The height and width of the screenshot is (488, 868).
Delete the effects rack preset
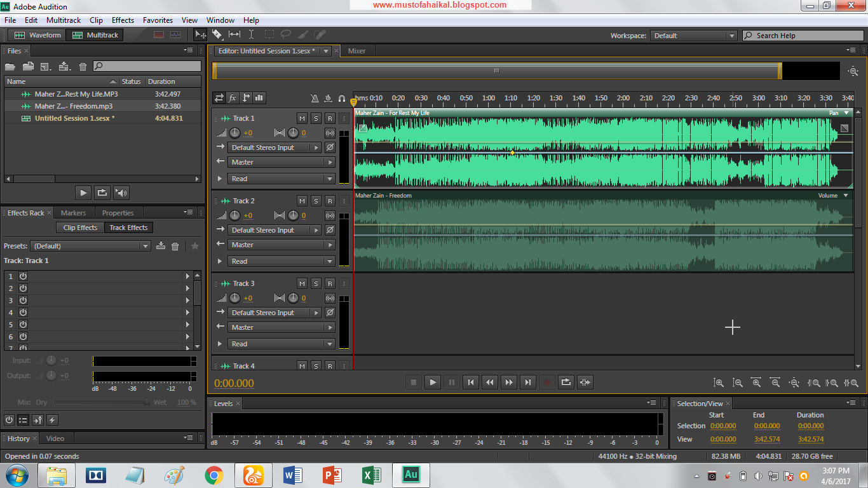(175, 246)
